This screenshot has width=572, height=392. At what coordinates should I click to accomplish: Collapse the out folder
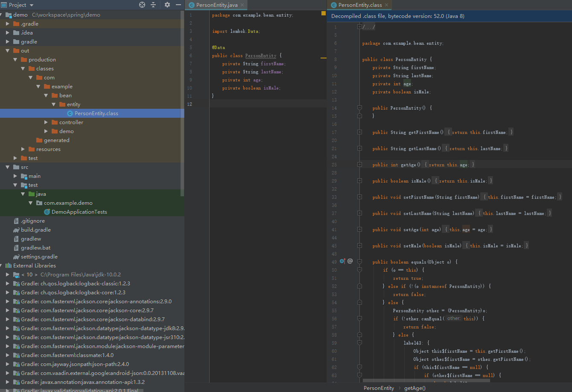click(x=8, y=51)
